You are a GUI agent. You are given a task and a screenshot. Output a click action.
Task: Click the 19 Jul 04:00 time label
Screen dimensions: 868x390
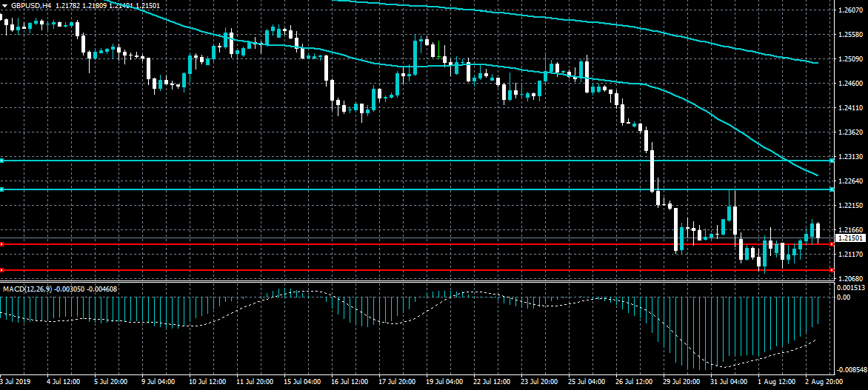[444, 382]
